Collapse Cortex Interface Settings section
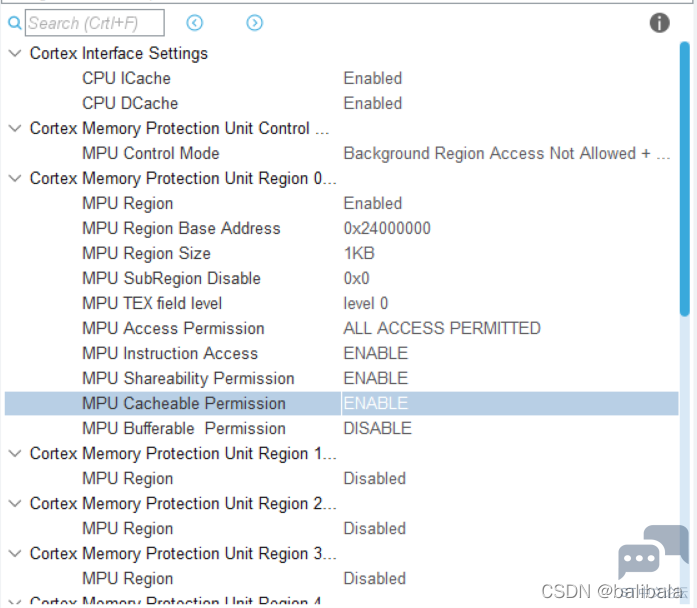This screenshot has height=608, width=697. 15,53
